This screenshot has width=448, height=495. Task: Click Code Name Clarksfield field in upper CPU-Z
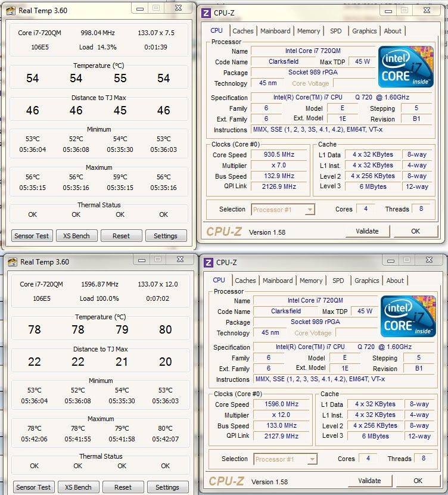(x=284, y=61)
